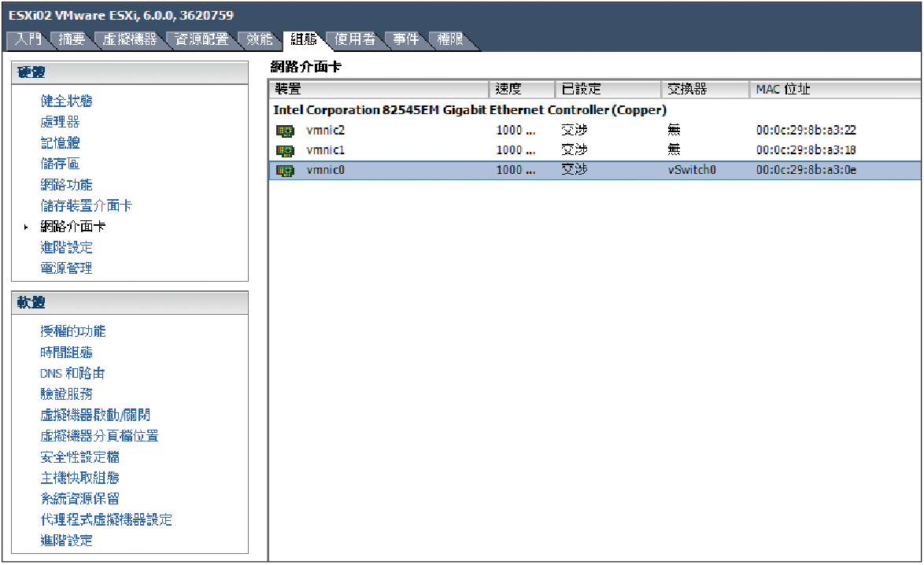
Task: Open hardware 進階設定 link
Action: tap(67, 247)
